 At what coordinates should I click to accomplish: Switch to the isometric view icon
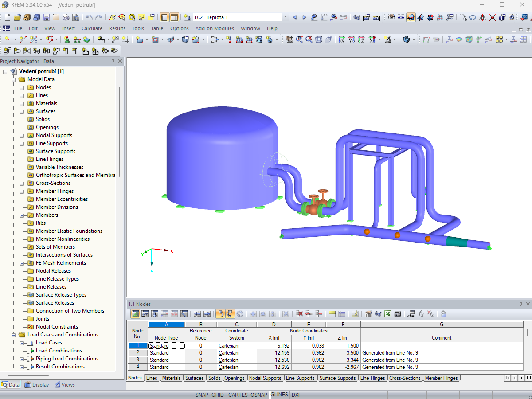coord(411,18)
